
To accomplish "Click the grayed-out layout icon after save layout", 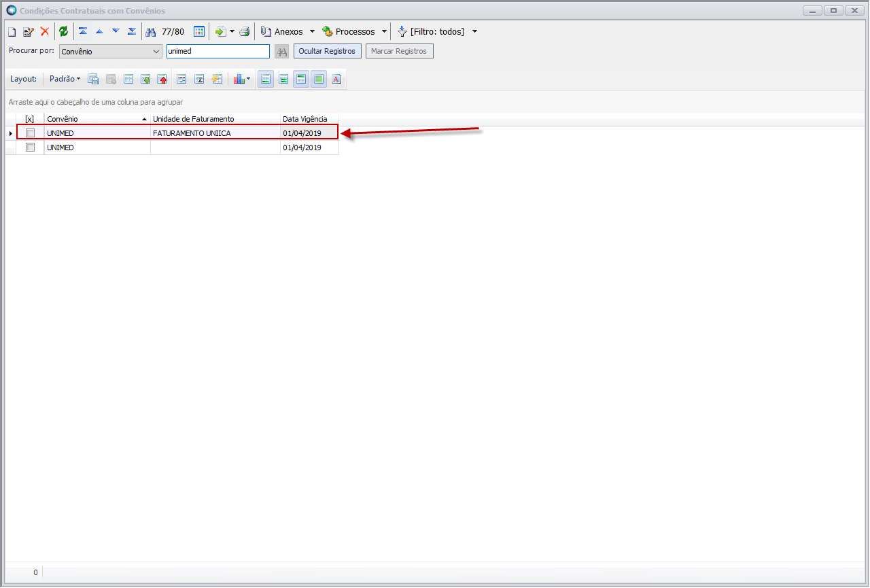I will (x=111, y=79).
